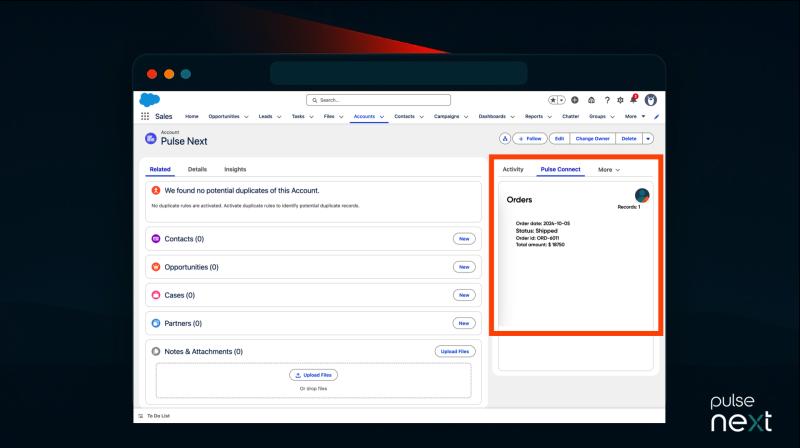
Task: Click the Cases related list icon
Action: [x=156, y=295]
